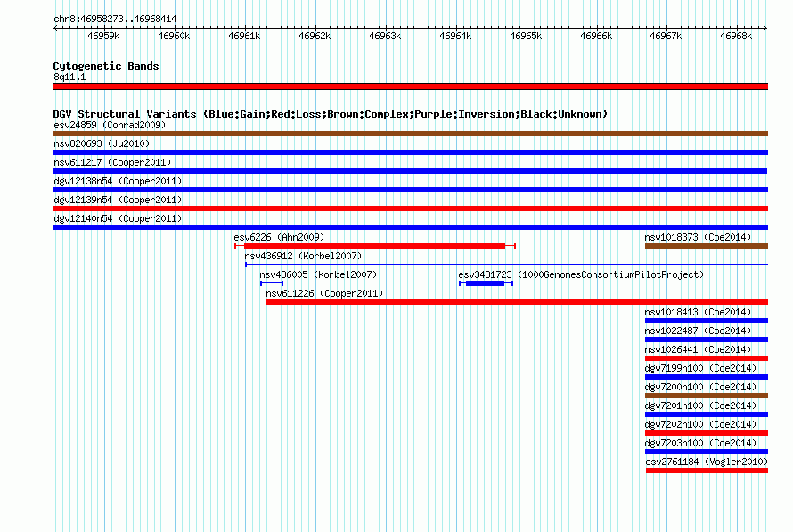This screenshot has width=793, height=532.
Task: Open the dgv7200n100 (Coe2014) label
Action: [700, 387]
